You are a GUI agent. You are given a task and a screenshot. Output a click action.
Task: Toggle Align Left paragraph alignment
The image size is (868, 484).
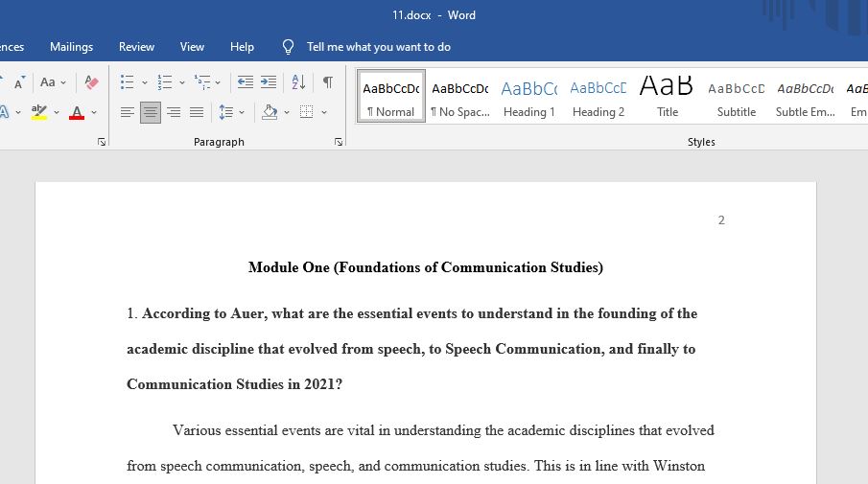[x=128, y=112]
